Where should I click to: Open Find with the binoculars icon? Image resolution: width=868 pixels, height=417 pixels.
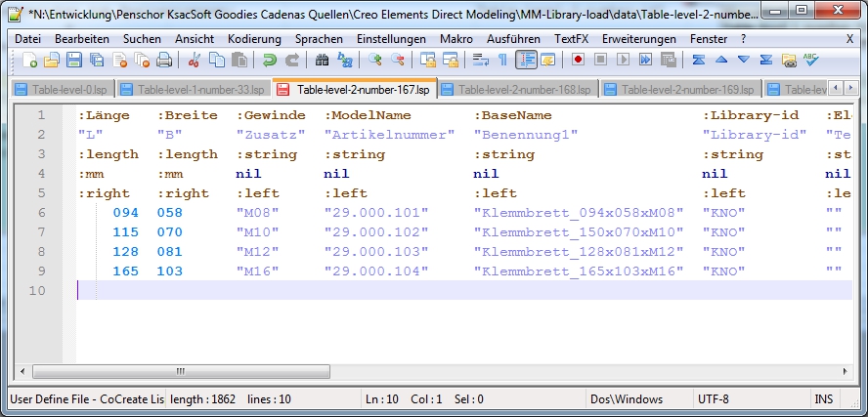[322, 61]
